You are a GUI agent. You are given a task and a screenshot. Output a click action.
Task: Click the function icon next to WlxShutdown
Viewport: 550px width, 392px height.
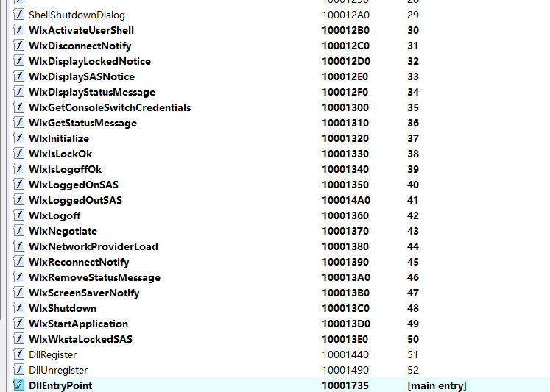(18, 308)
